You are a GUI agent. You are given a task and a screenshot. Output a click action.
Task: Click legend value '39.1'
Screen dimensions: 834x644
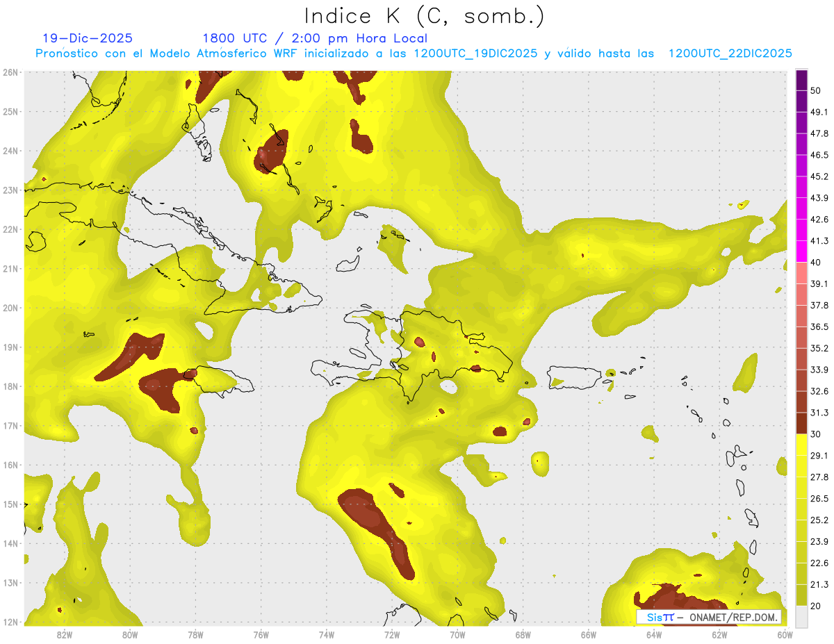[x=819, y=283]
